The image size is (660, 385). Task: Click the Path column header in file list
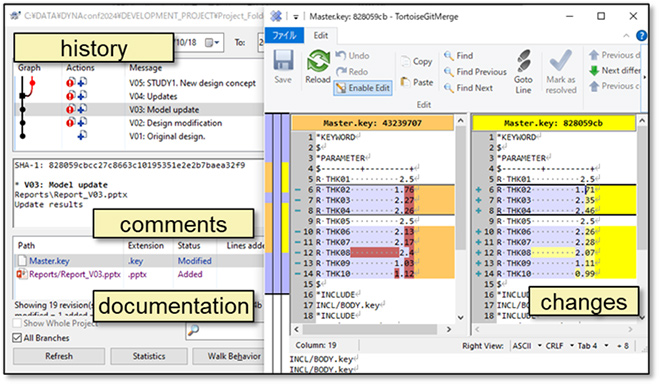point(26,245)
